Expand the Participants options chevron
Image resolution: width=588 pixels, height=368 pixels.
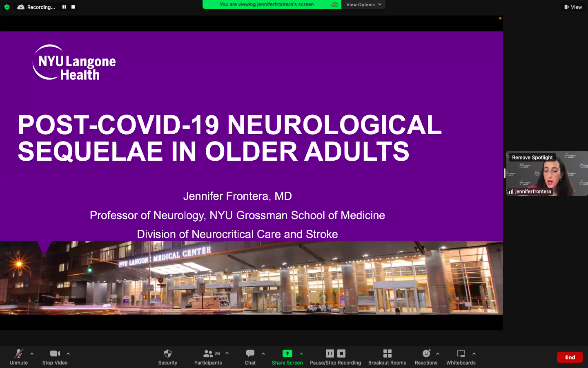[x=227, y=353]
